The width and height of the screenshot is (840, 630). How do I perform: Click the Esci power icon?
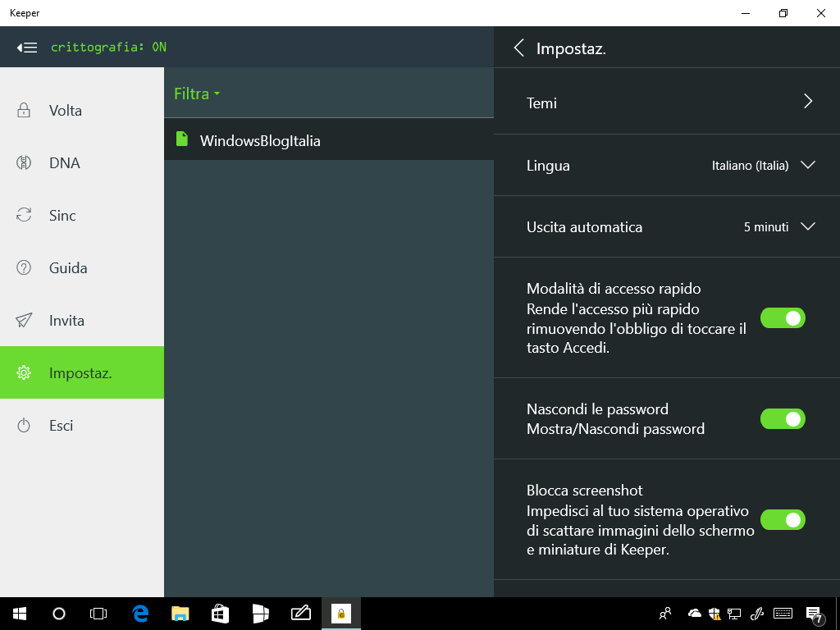coord(24,426)
